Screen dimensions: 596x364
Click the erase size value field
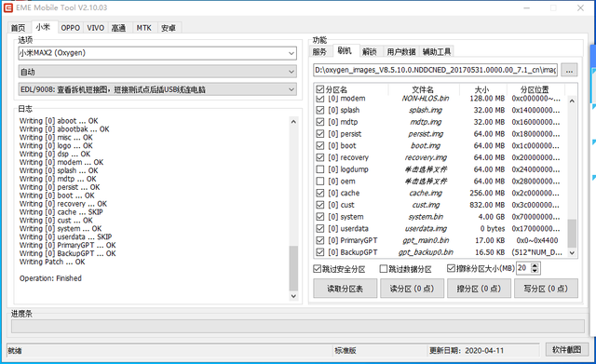point(523,268)
